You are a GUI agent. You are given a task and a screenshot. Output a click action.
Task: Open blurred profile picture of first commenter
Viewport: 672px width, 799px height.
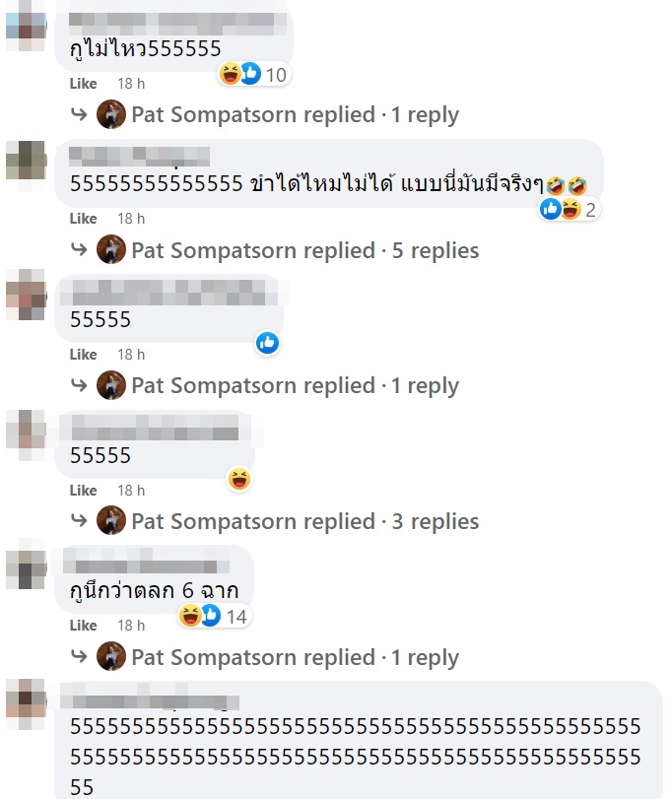pos(26,26)
